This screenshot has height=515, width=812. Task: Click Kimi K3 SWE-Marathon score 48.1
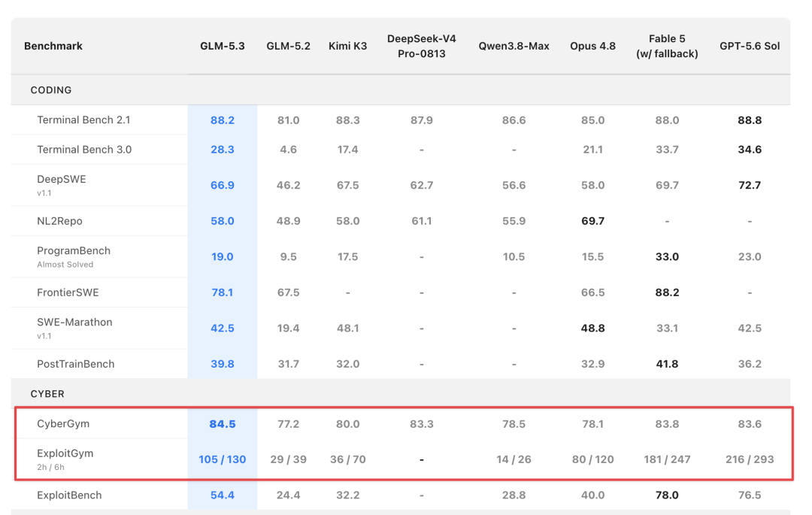click(x=347, y=328)
